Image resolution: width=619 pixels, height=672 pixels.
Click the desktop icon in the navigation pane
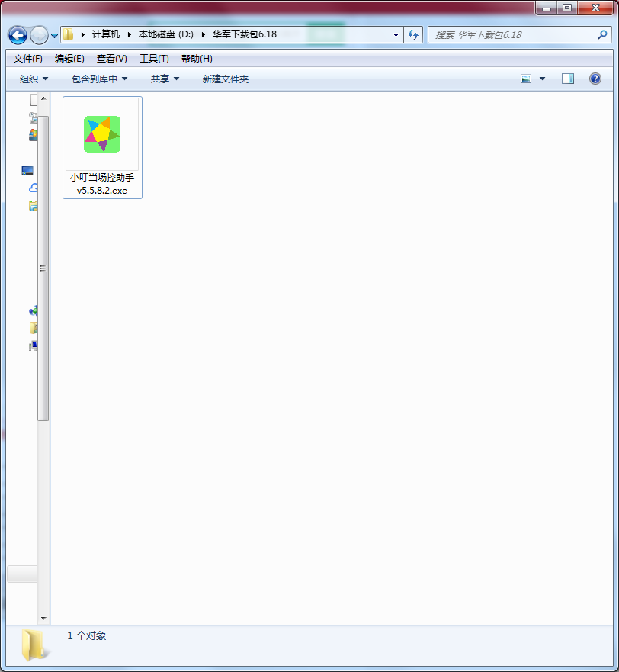pos(27,170)
